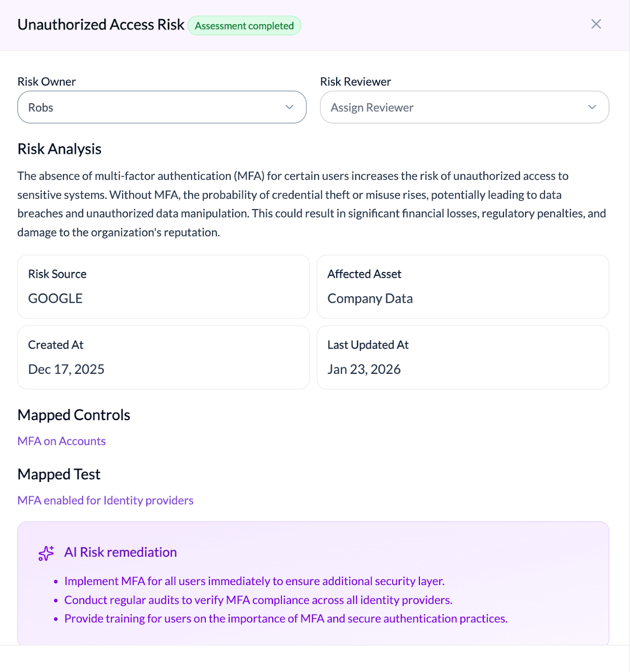Open the Risk Owner dropdown showing Robs
This screenshot has height=672, width=630.
162,107
